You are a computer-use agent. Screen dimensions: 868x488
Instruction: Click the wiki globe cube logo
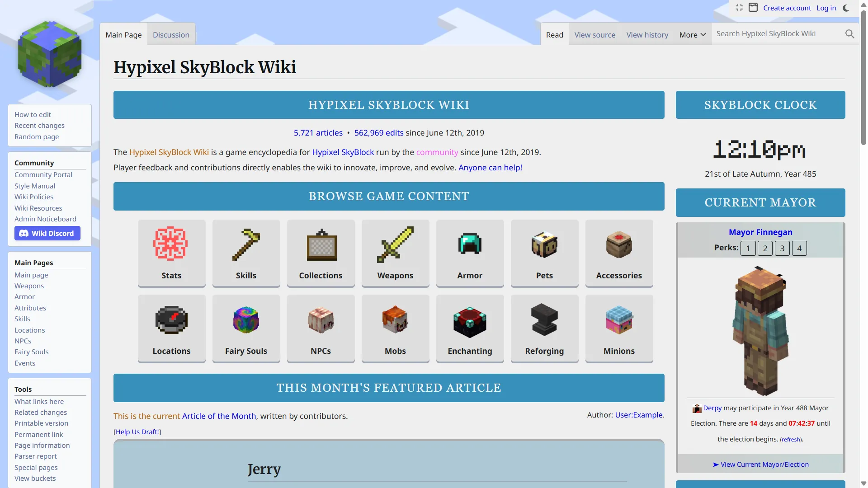click(50, 54)
